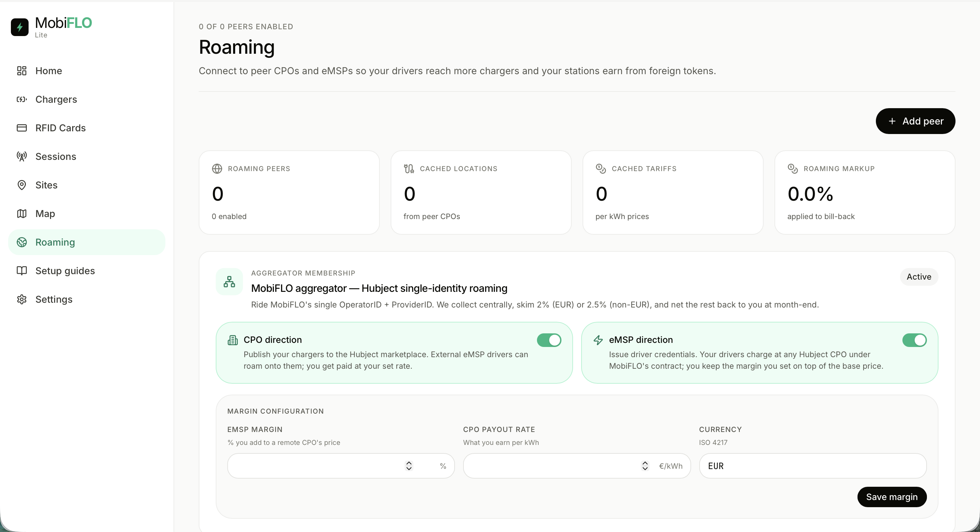Screen dimensions: 980x532
Task: Click the Roaming globe icon in sidebar
Action: [x=22, y=242]
